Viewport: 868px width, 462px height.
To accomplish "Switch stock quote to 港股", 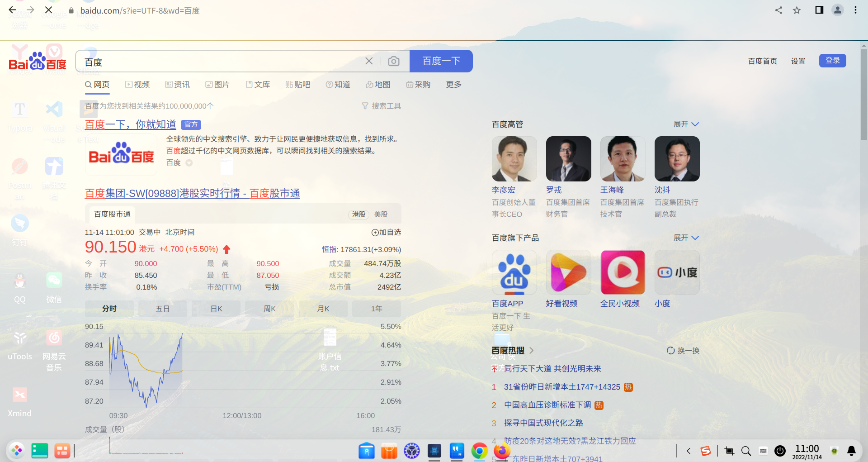I will tap(359, 214).
